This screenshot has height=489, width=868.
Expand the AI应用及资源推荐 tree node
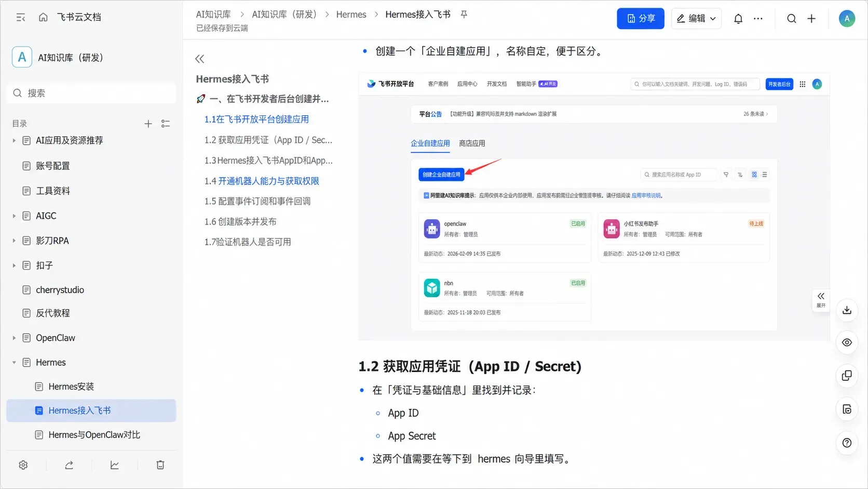(x=14, y=141)
